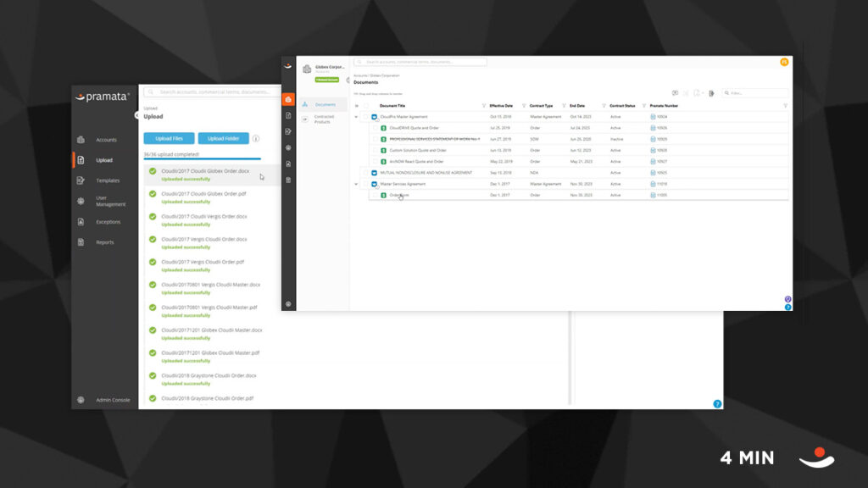This screenshot has height=488, width=868.
Task: Collapse the Master Services Agreement row
Action: pyautogui.click(x=356, y=185)
